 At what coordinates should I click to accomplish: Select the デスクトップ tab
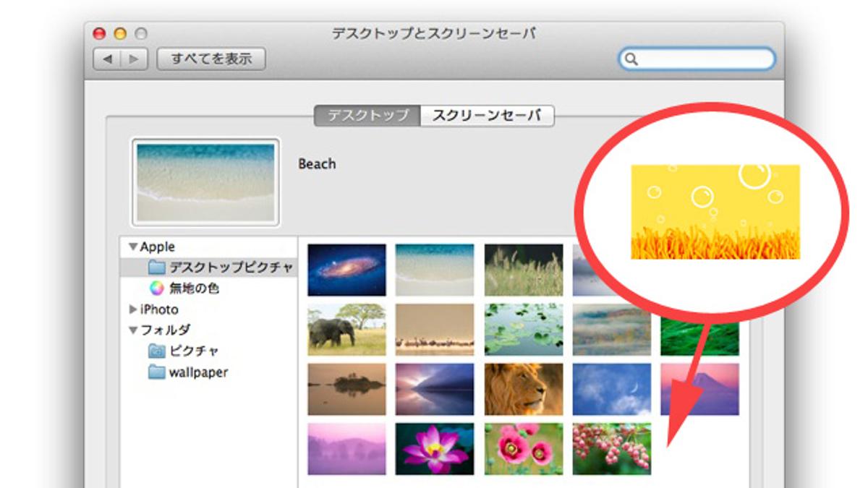(x=367, y=116)
